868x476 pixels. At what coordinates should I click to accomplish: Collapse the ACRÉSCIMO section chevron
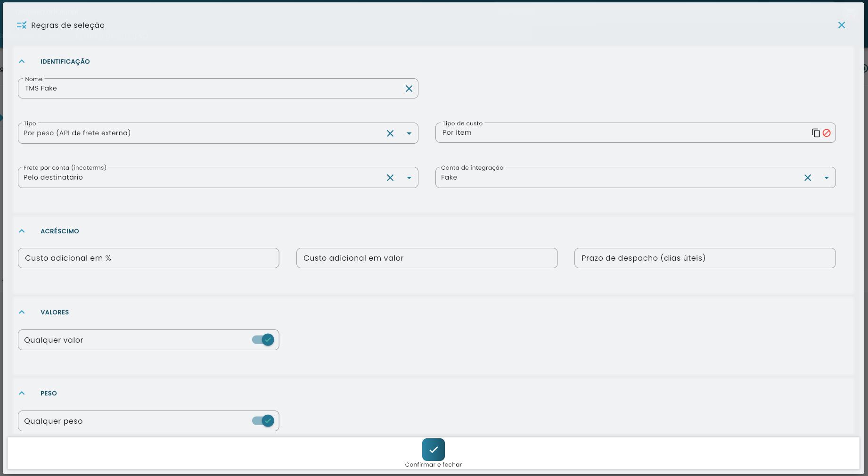click(22, 231)
